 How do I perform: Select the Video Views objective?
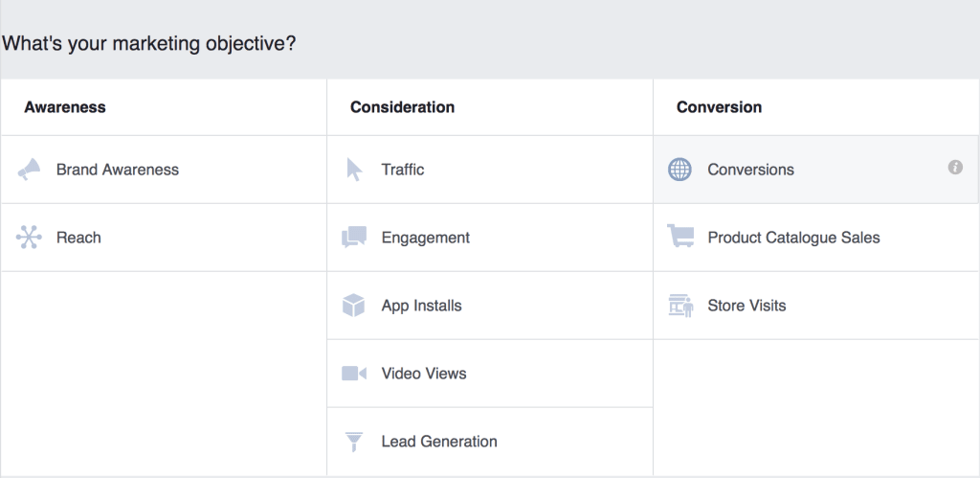click(490, 374)
